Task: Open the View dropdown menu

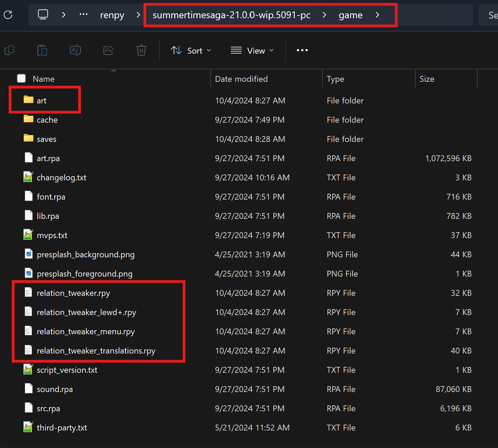Action: [x=252, y=51]
